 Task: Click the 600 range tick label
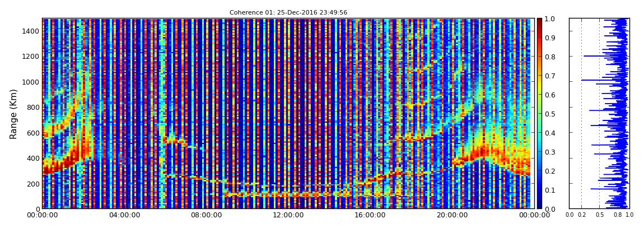pos(32,133)
